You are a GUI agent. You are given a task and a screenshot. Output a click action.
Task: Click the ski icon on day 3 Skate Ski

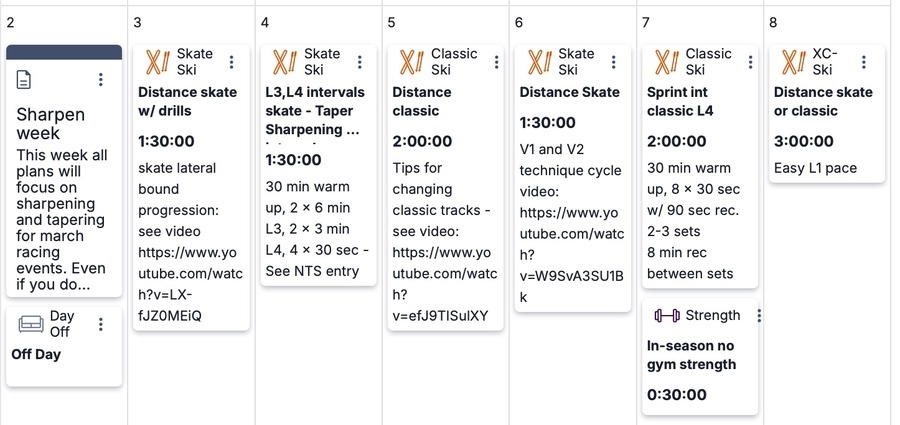point(158,62)
